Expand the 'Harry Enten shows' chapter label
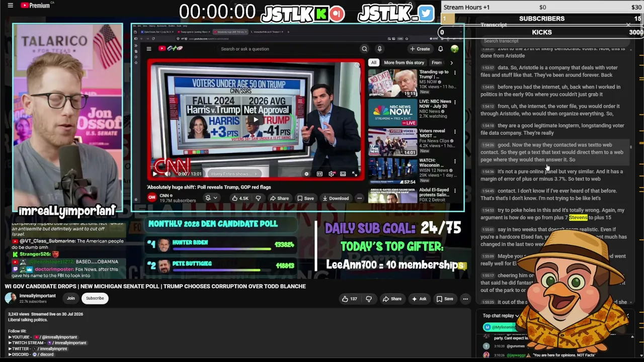Image resolution: width=644 pixels, height=362 pixels. (x=234, y=174)
